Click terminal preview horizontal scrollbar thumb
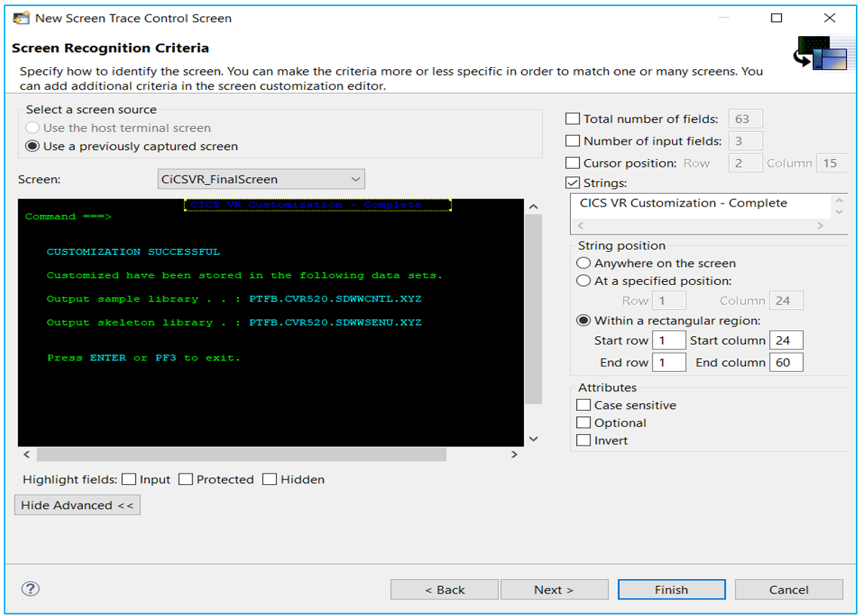Viewport: 862px width, 616px height. (x=241, y=455)
